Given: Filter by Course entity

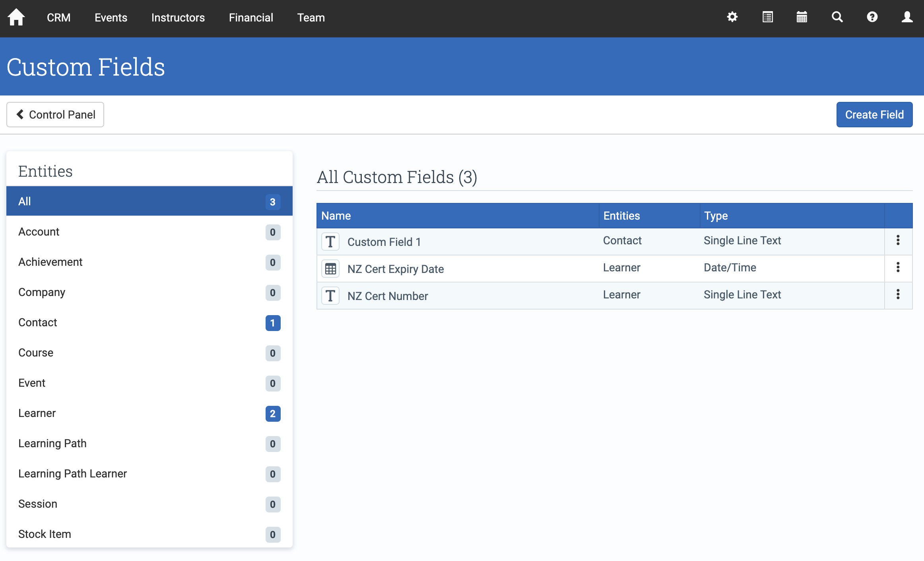Looking at the screenshot, I should click(x=149, y=353).
